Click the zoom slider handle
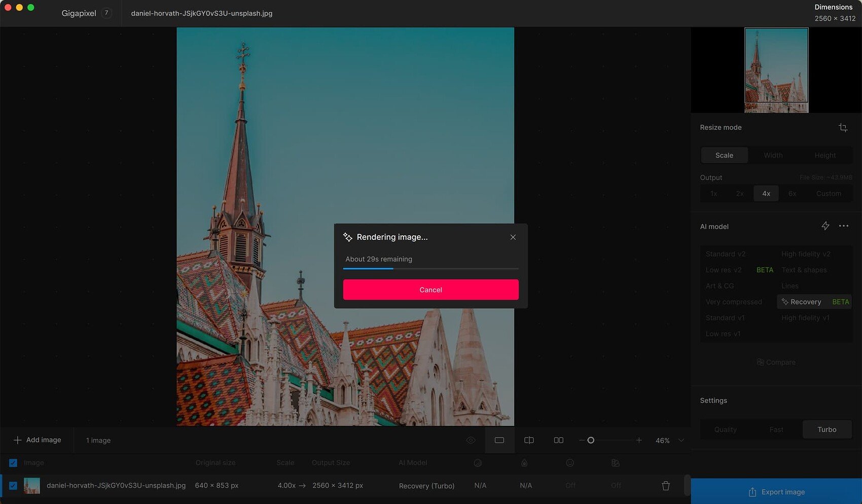Viewport: 862px width, 504px height. (x=591, y=440)
